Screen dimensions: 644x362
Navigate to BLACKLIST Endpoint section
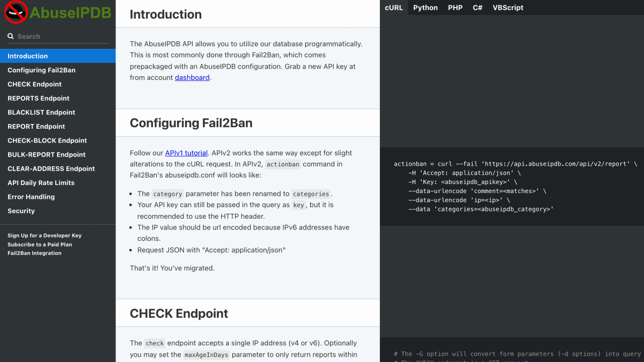[x=57, y=112]
